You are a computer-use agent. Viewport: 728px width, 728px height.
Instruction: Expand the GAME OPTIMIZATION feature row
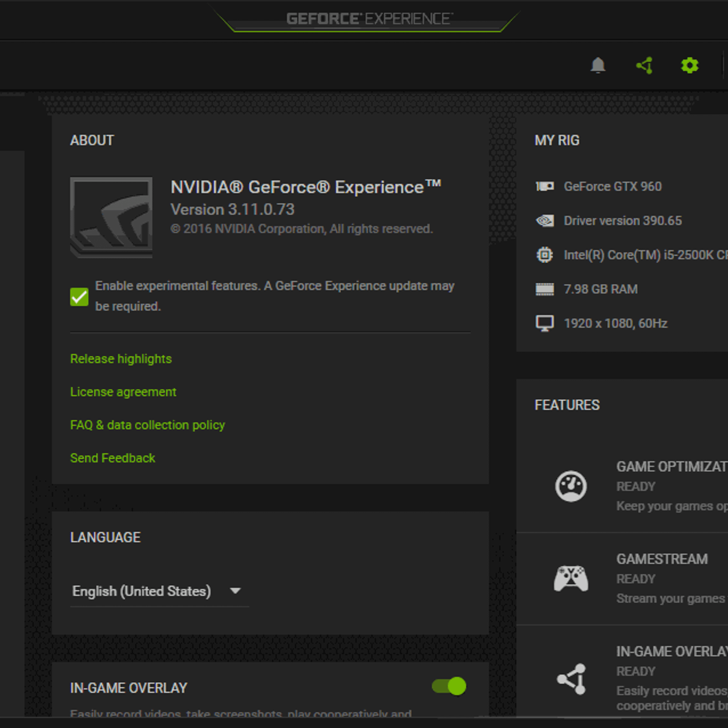pos(622,486)
